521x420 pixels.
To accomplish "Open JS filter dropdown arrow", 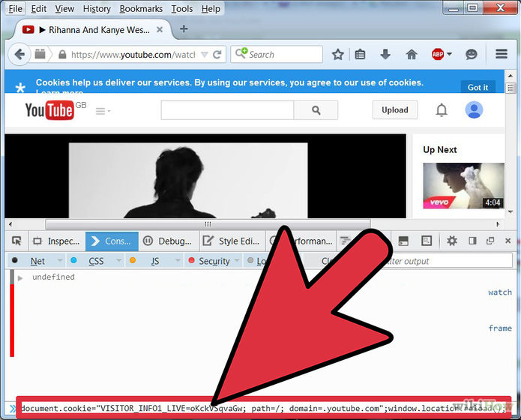I will [x=178, y=260].
